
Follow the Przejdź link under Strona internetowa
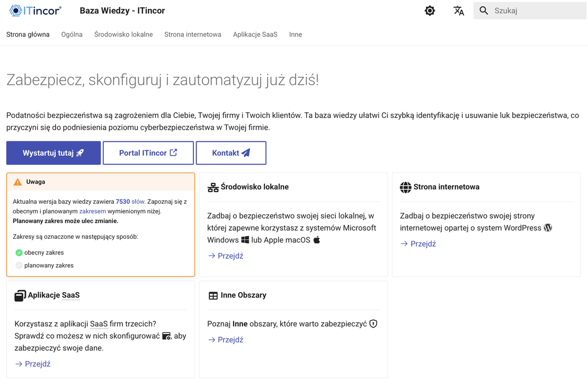coord(420,243)
